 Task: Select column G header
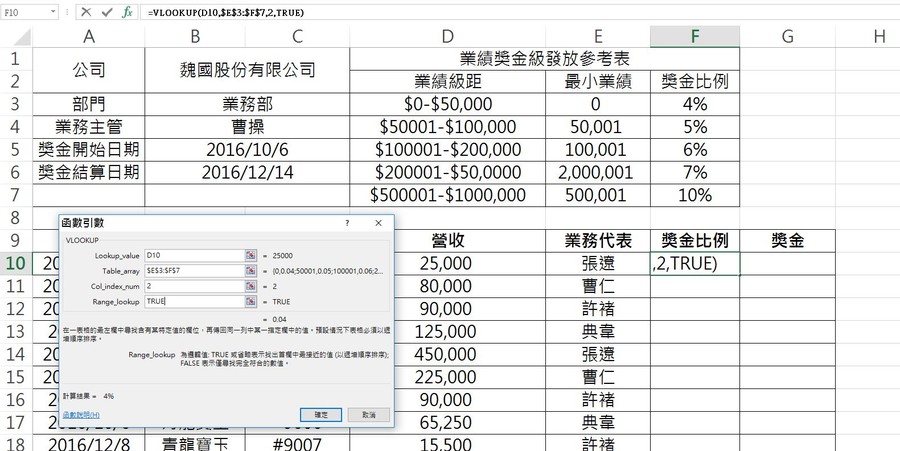coord(787,37)
